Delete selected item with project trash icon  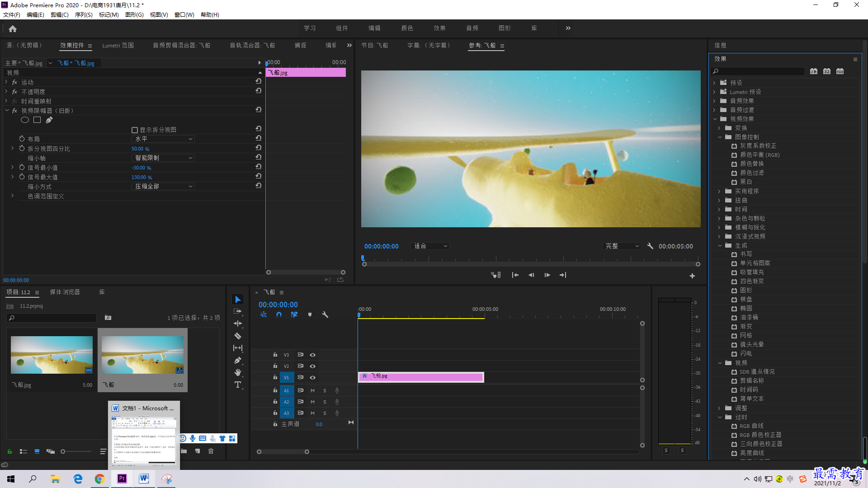click(211, 451)
